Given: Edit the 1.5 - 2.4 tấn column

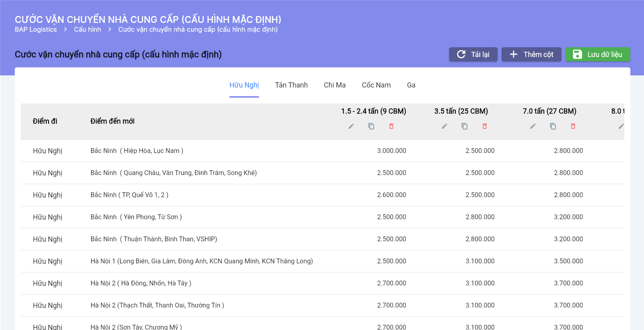Looking at the screenshot, I should (351, 126).
